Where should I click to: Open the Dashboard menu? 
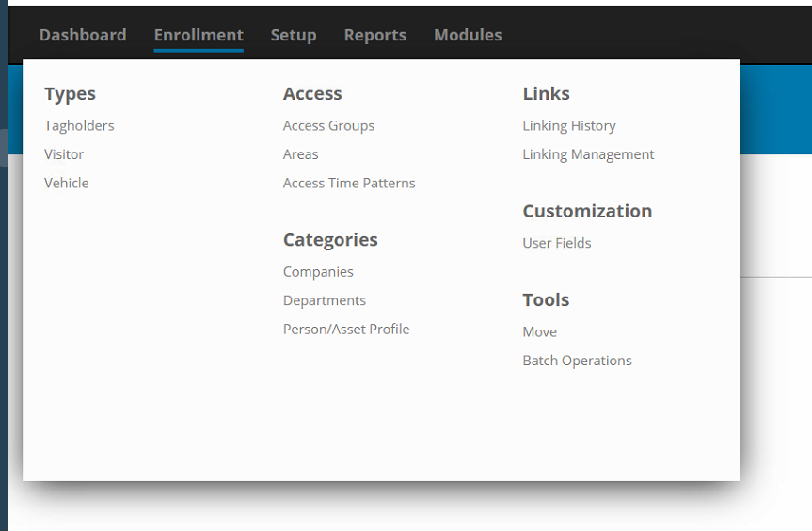coord(83,35)
